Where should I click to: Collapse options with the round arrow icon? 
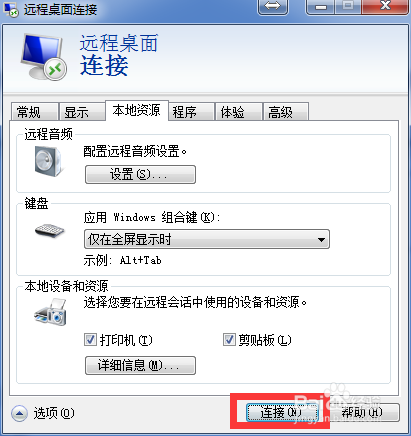click(x=19, y=413)
